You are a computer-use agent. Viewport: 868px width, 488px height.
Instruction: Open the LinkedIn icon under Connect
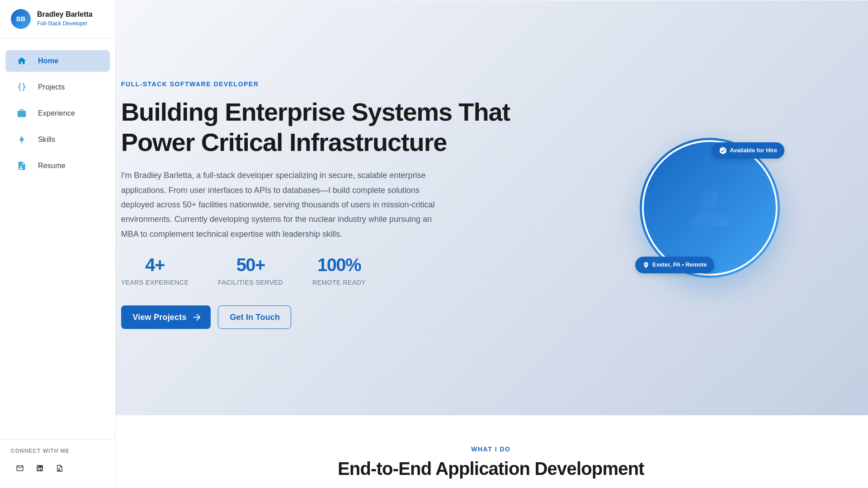tap(40, 468)
